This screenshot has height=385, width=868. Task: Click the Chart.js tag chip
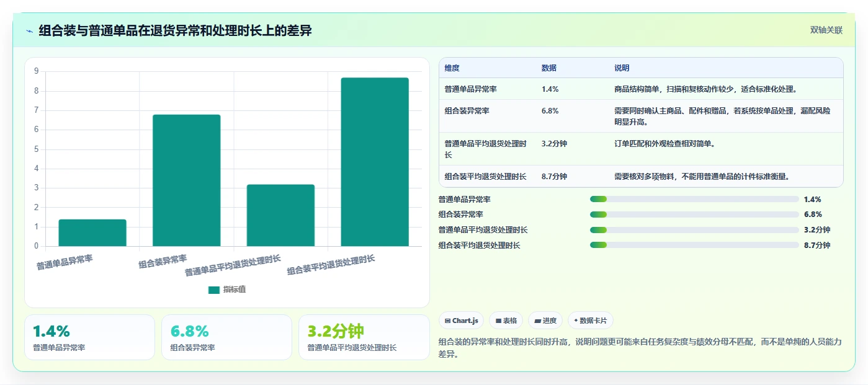click(x=461, y=321)
